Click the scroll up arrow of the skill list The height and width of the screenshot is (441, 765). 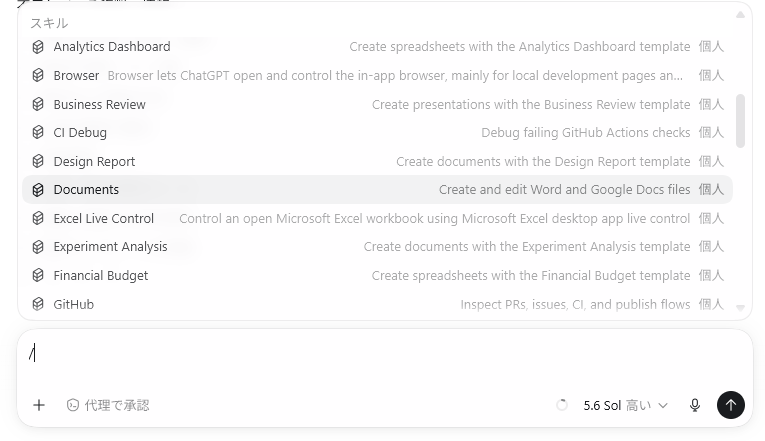coord(740,15)
